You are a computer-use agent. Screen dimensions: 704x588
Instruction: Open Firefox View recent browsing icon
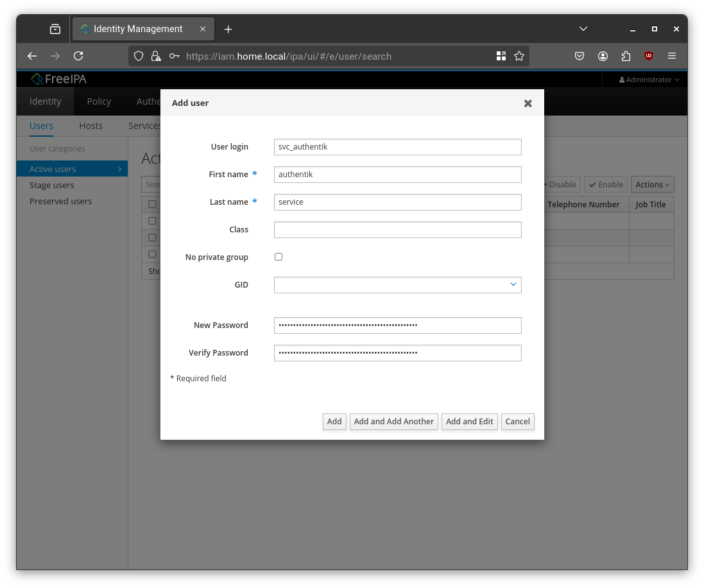click(x=55, y=29)
